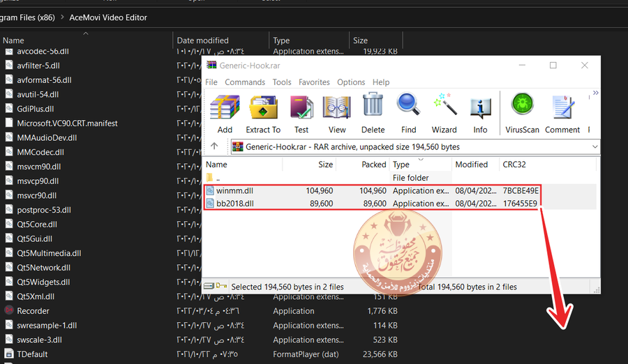This screenshot has width=628, height=364.
Task: Select Qt5Network.dll in Explorer
Action: click(x=44, y=268)
